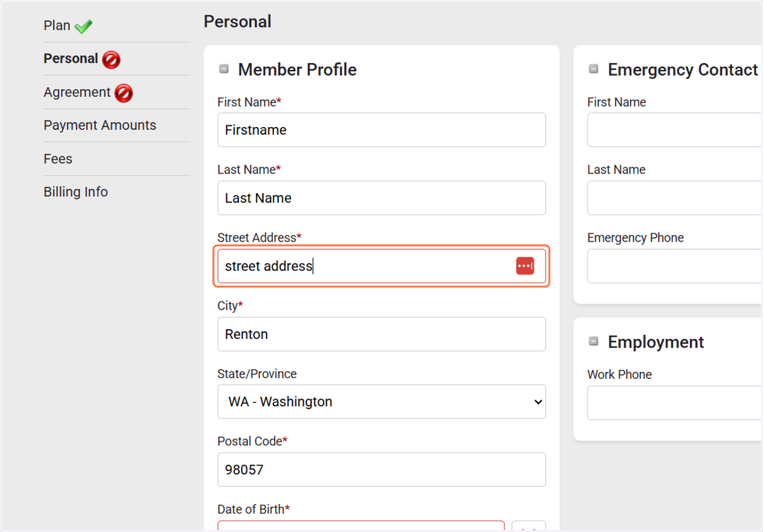Click the City field containing Renton

[381, 334]
